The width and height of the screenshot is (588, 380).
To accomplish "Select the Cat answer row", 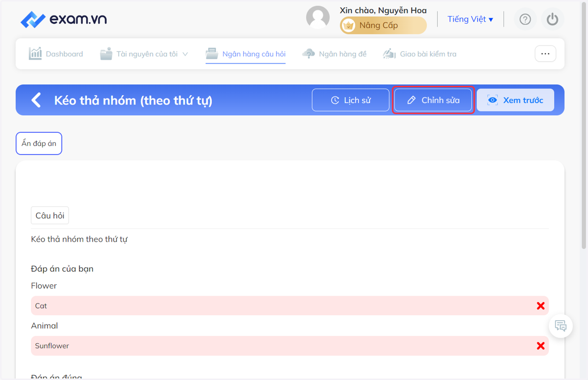I will coord(290,306).
